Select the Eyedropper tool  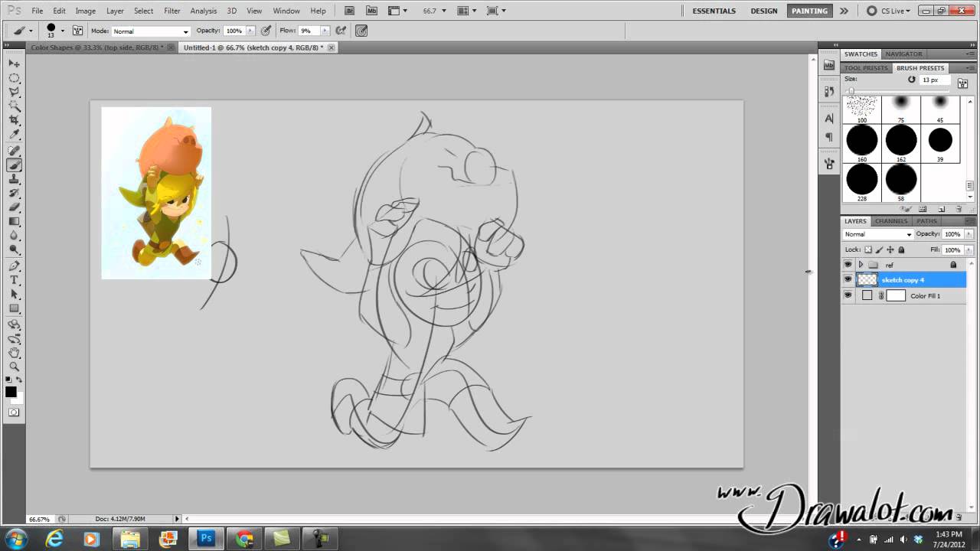14,135
